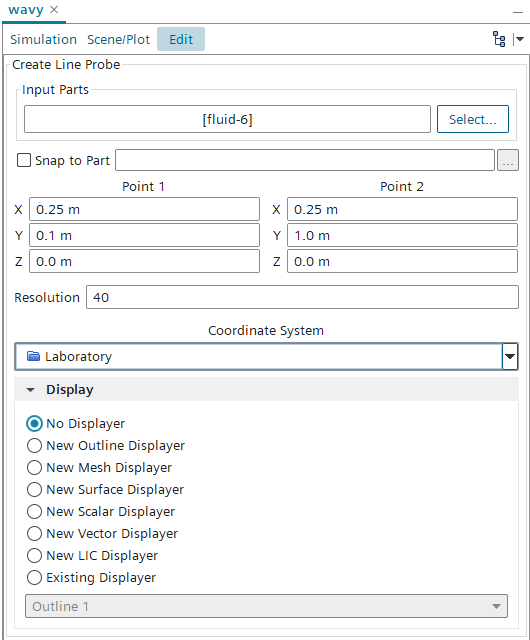Click the minimize panel dash icon
The image size is (530, 640).
click(518, 13)
